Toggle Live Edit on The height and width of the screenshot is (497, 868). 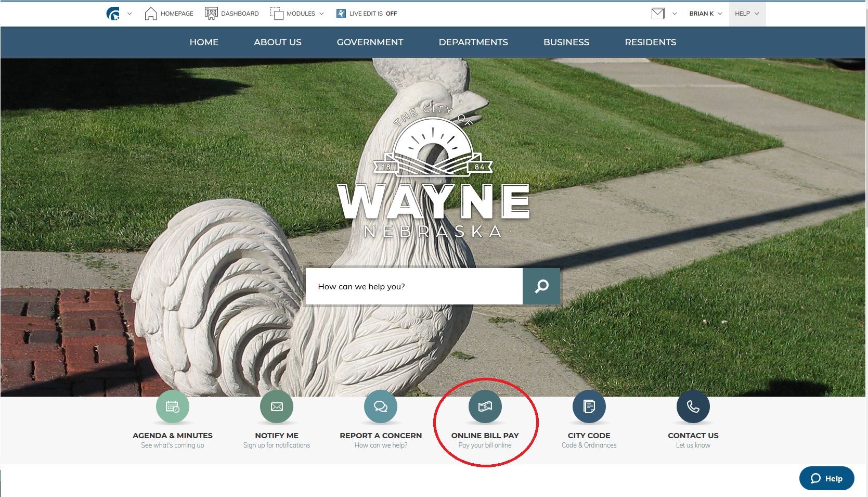coord(367,14)
